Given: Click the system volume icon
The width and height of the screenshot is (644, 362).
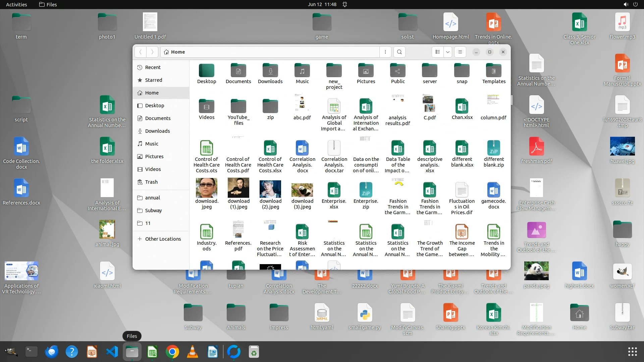Looking at the screenshot, I should 626,4.
